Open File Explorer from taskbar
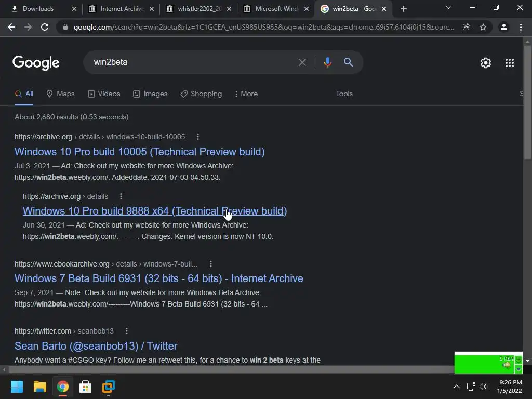The width and height of the screenshot is (532, 399). pyautogui.click(x=39, y=387)
